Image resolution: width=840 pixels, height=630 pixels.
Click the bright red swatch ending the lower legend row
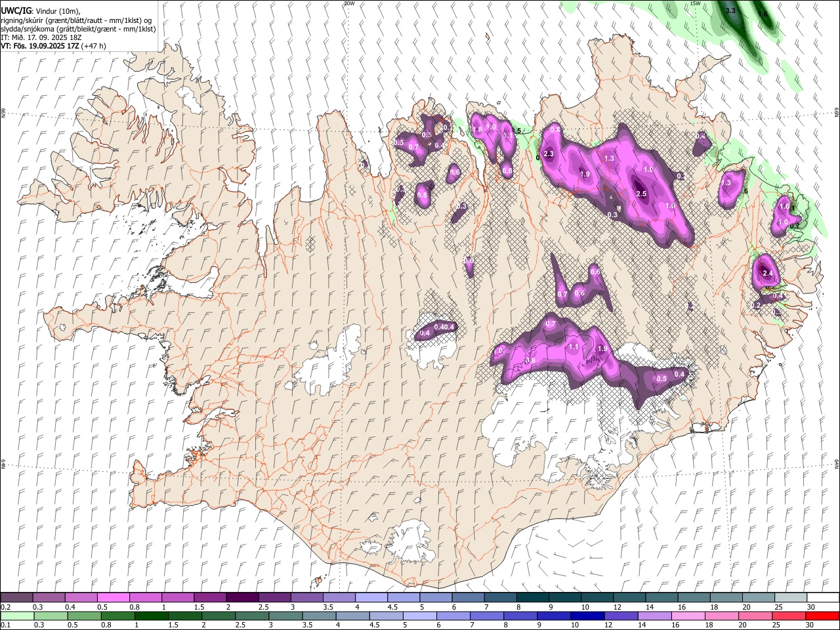(x=823, y=616)
